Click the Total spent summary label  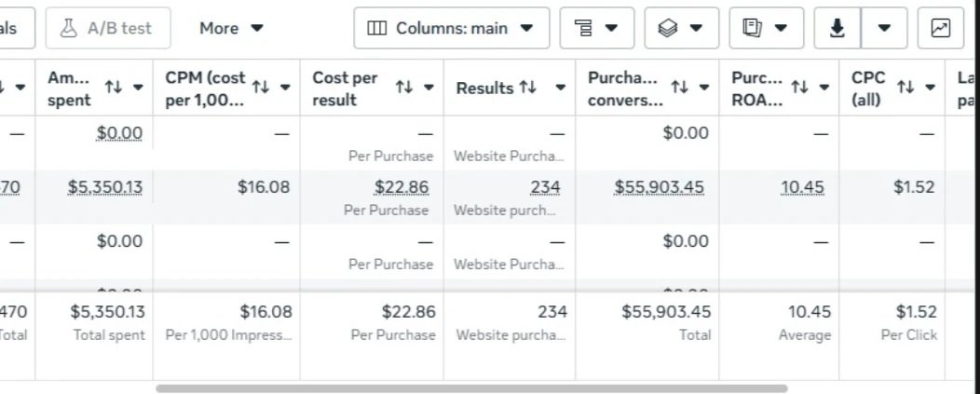point(109,335)
